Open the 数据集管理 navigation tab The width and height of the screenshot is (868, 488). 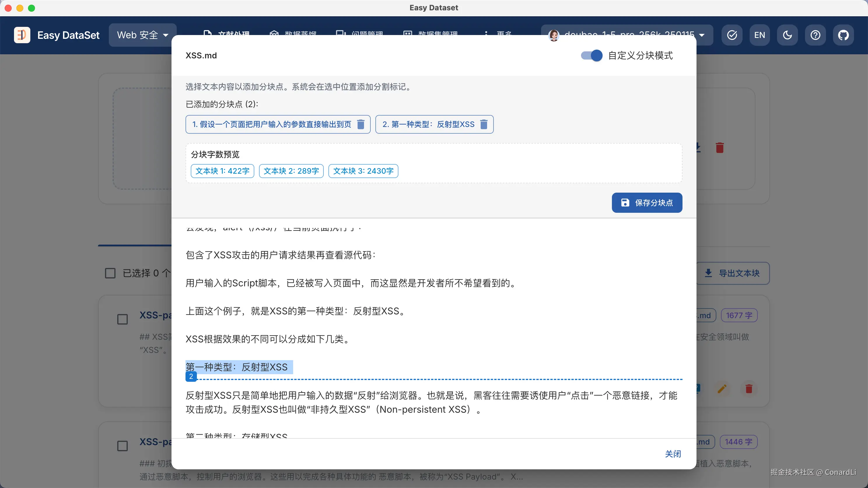tap(430, 34)
